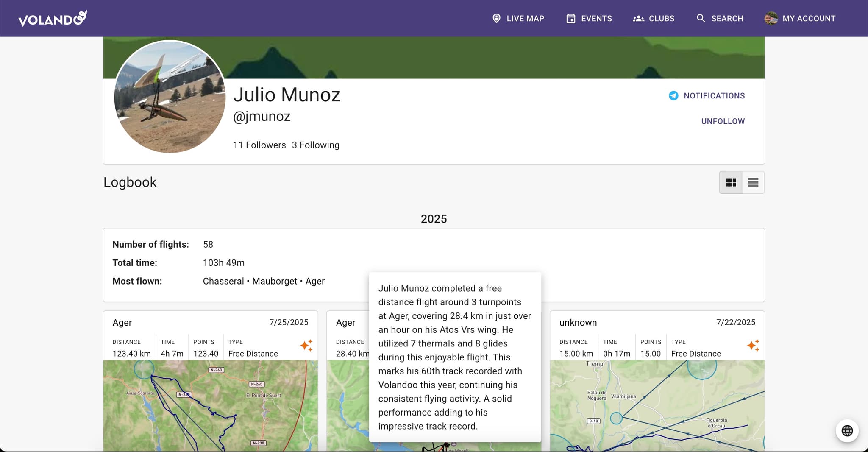Open the globe language selector
Image resolution: width=868 pixels, height=452 pixels.
pos(847,430)
